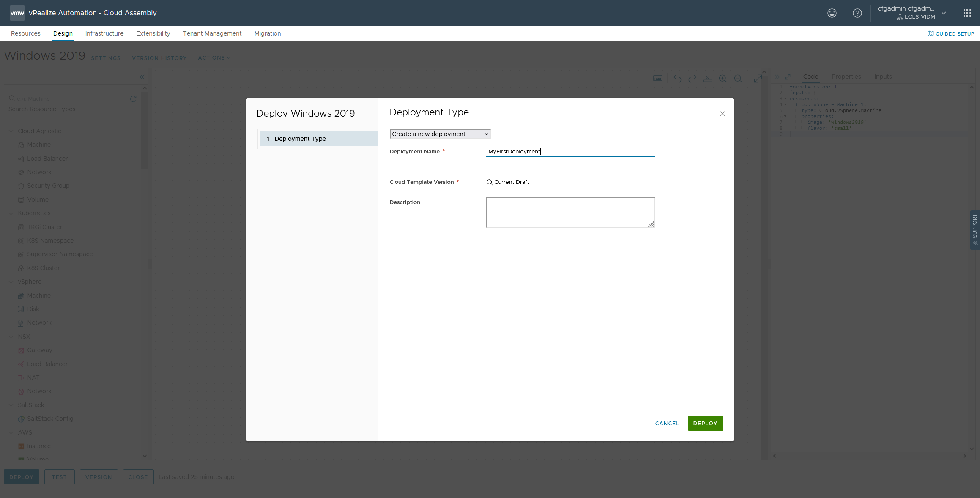This screenshot has height=498, width=980.
Task: Open Guided Setup link
Action: tap(951, 34)
